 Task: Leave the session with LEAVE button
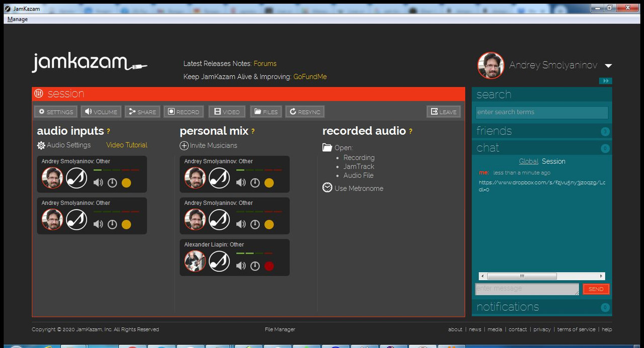(443, 112)
